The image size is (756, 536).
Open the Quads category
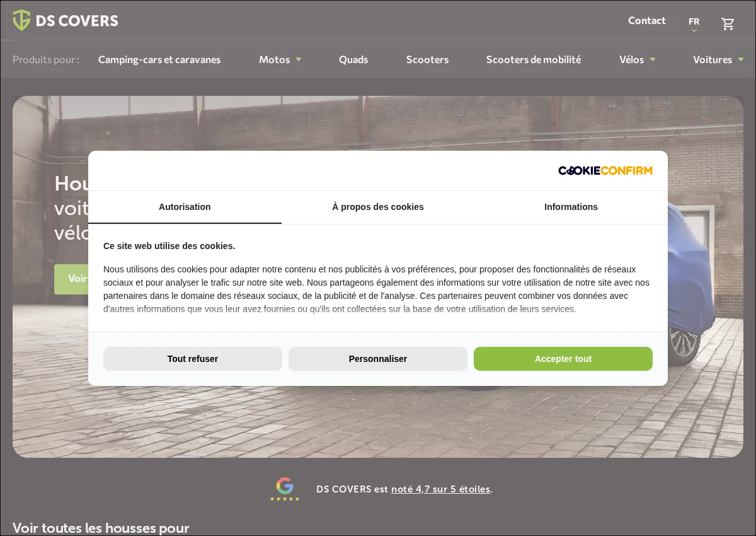(x=353, y=59)
